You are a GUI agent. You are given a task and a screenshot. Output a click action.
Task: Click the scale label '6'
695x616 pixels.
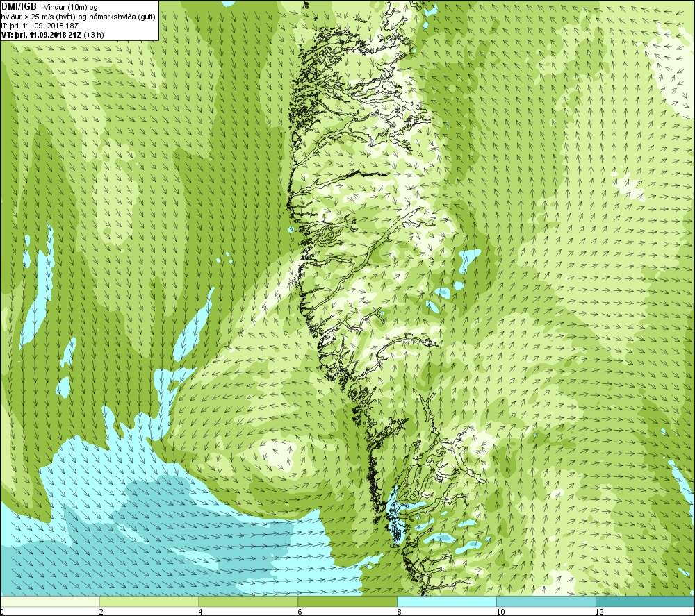(x=300, y=612)
